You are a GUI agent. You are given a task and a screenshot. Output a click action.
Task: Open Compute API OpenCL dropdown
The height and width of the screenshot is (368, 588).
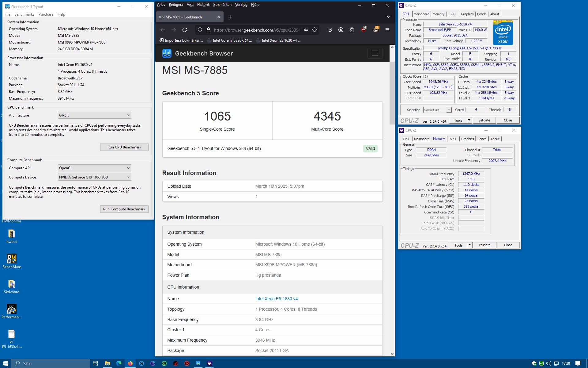pos(95,168)
